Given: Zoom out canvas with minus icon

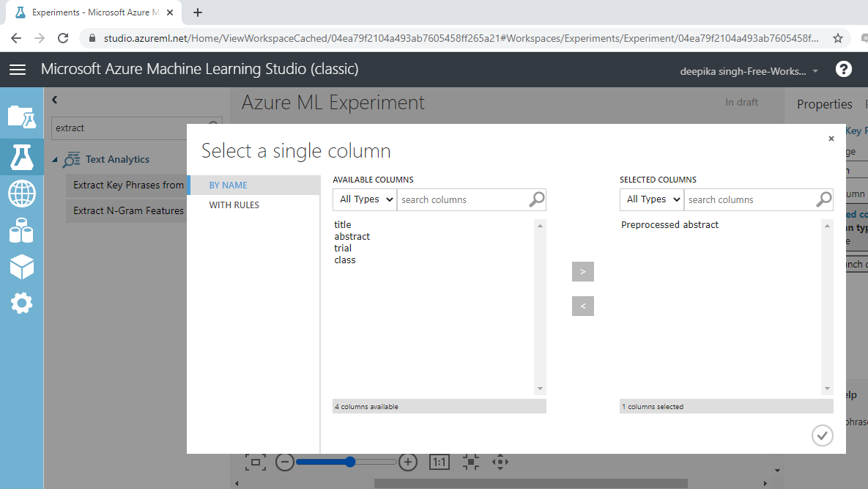Looking at the screenshot, I should (x=284, y=462).
